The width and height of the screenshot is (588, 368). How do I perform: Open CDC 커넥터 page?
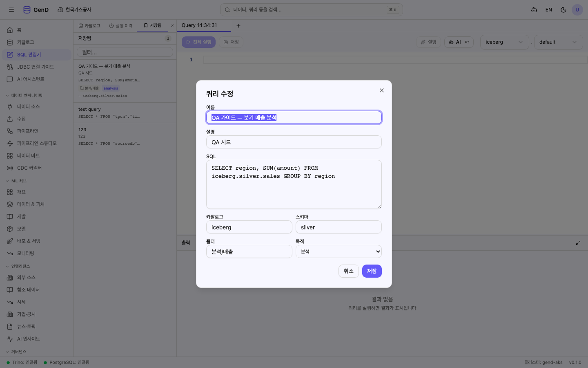click(x=37, y=168)
